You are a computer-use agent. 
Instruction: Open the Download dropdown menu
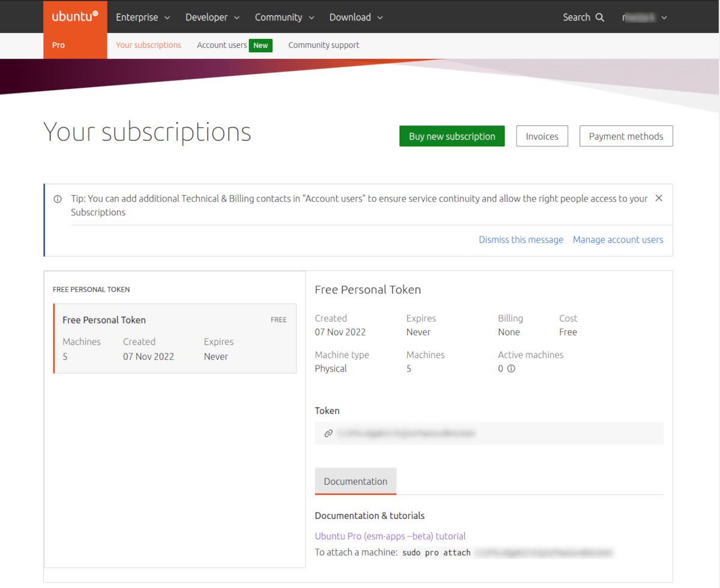pyautogui.click(x=356, y=17)
